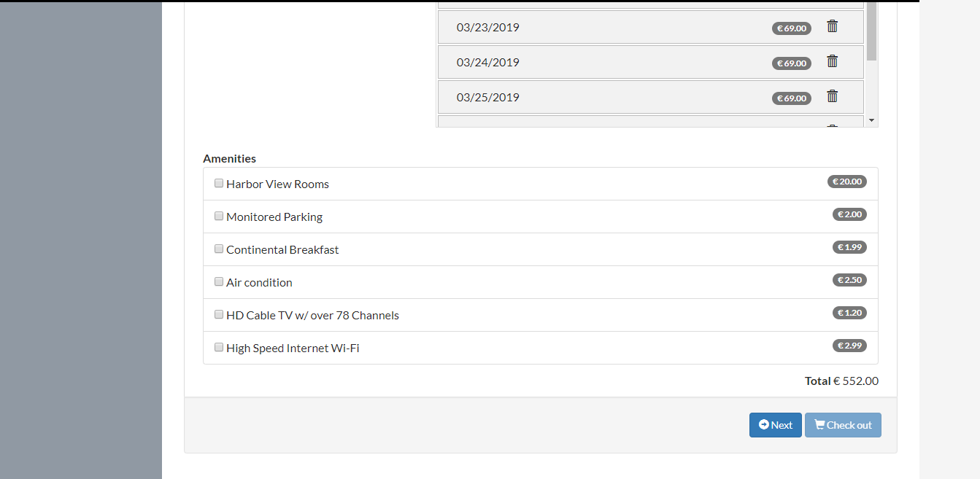The width and height of the screenshot is (980, 479).
Task: Click the € 1.99 breakfast price badge
Action: 849,247
